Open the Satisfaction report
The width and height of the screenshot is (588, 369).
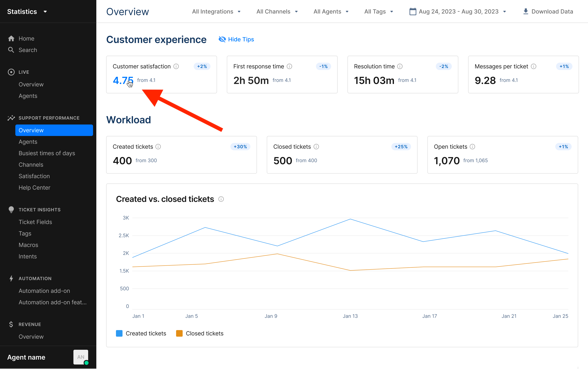pyautogui.click(x=34, y=176)
